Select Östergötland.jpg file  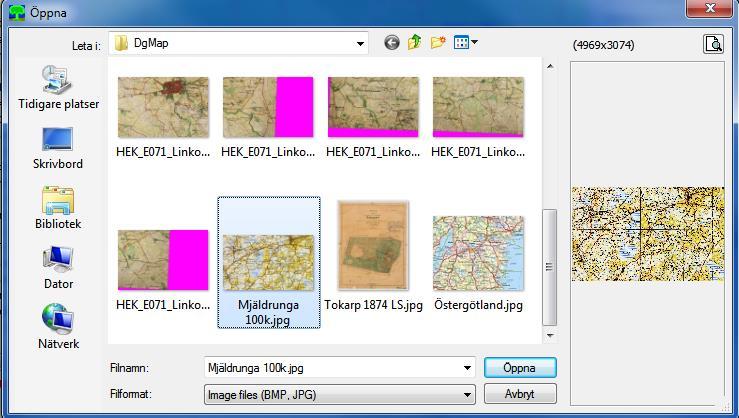[478, 264]
